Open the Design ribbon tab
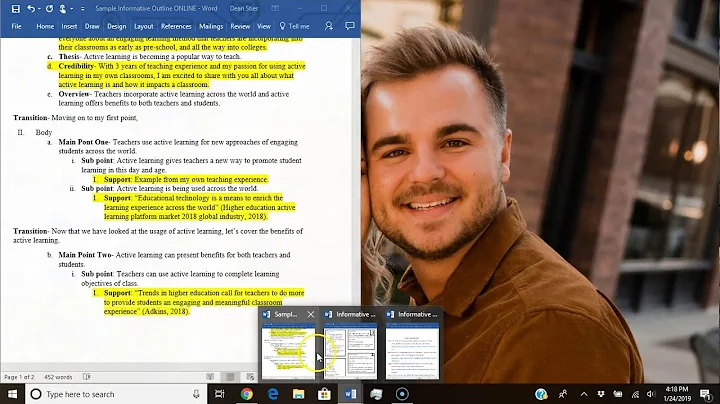This screenshot has width=720, height=404. [x=117, y=26]
